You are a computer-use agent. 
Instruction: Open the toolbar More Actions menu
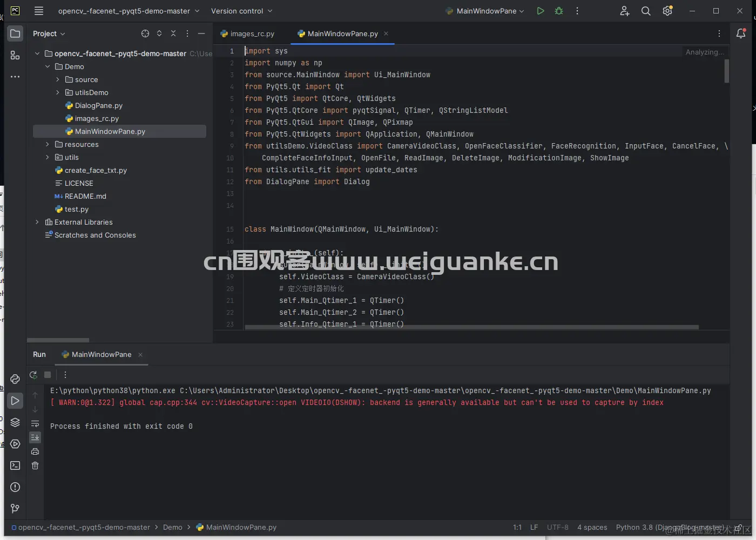577,11
